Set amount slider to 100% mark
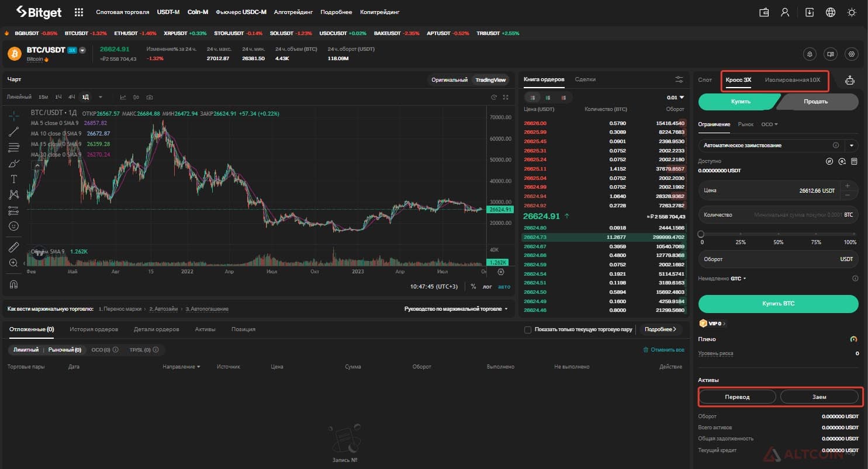The height and width of the screenshot is (469, 868). coord(855,234)
